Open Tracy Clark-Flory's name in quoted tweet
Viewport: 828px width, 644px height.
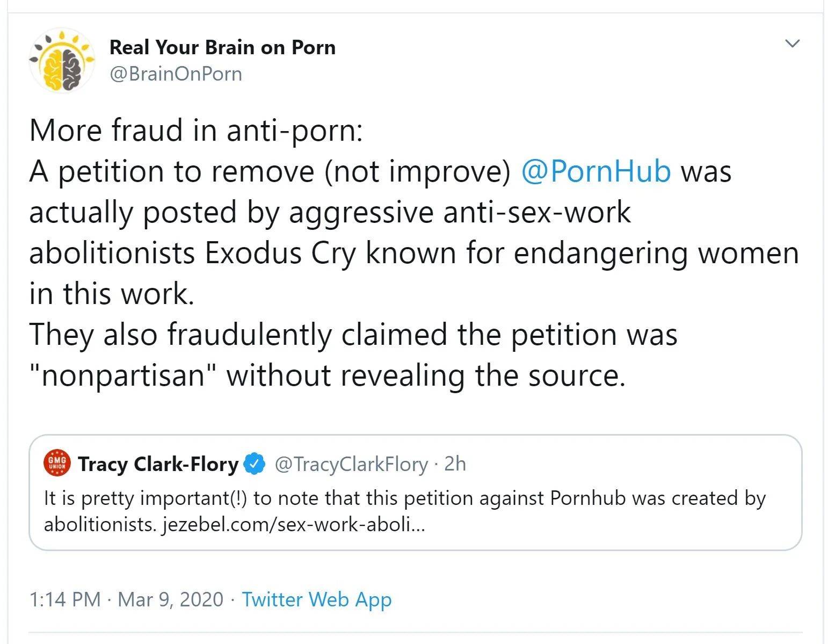click(x=158, y=464)
